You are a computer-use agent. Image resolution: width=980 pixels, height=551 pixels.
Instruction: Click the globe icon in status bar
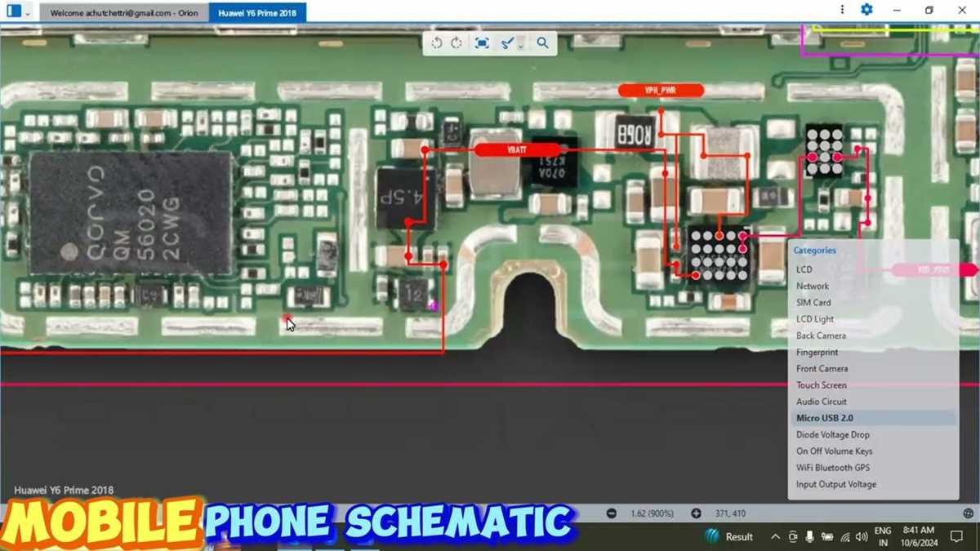tap(969, 513)
